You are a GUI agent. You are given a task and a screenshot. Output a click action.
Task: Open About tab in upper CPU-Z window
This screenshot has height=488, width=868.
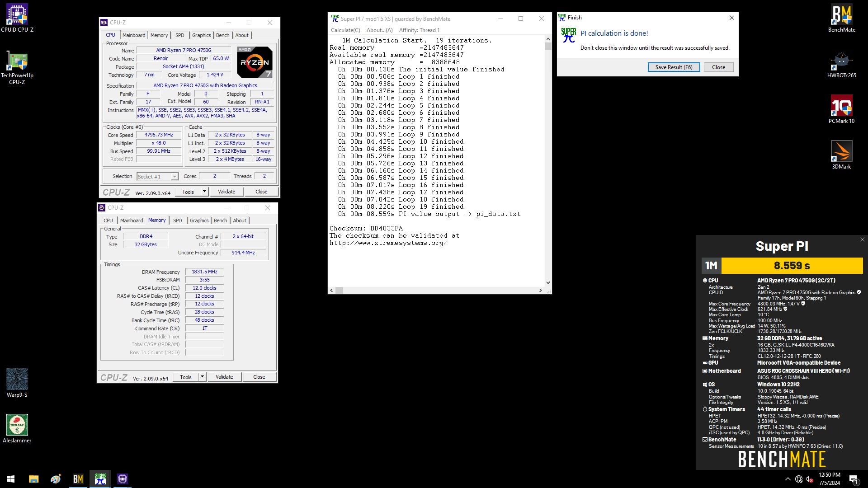point(242,35)
